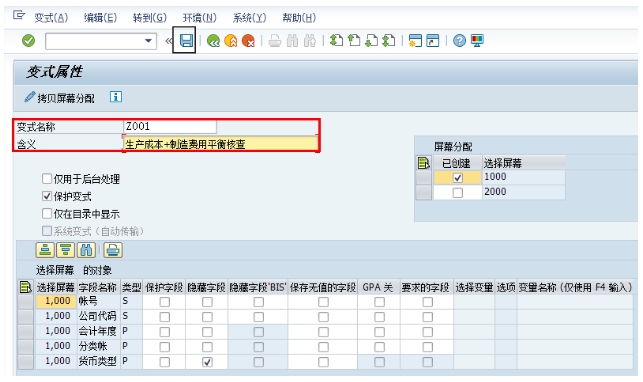
Task: Collapse the command field double-arrow
Action: point(169,41)
